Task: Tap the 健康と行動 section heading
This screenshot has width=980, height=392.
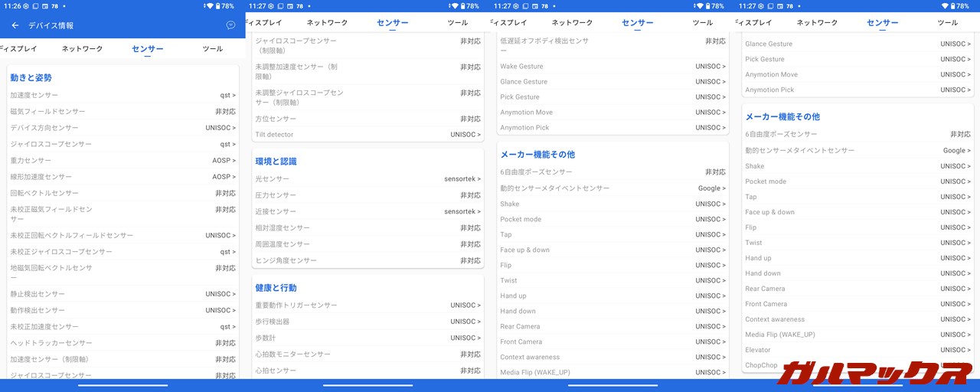Action: [x=276, y=288]
